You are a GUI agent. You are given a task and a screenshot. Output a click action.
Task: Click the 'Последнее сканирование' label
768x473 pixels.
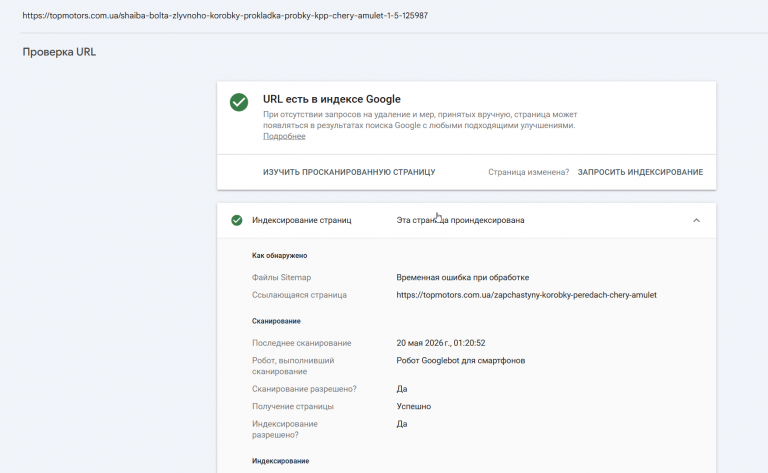tap(302, 343)
